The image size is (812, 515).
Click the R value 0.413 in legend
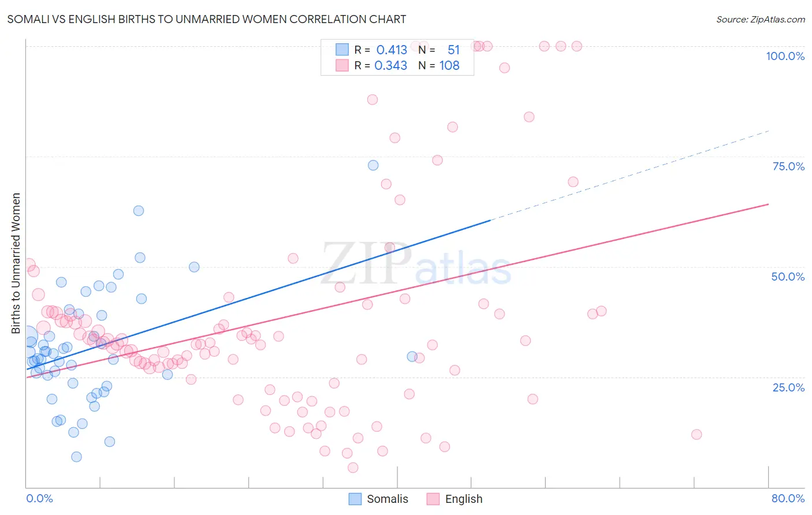[x=392, y=50]
